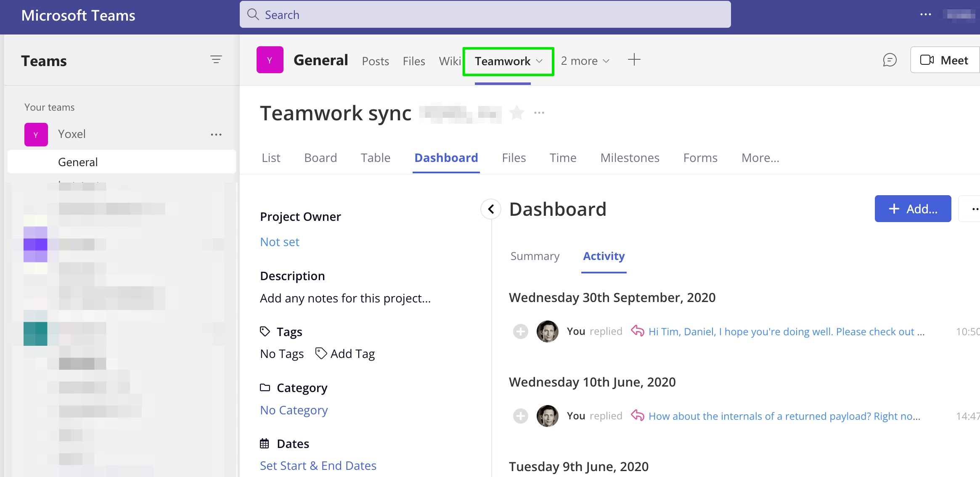The width and height of the screenshot is (980, 477).
Task: Expand the Teamwork tab dropdown
Action: coord(539,61)
